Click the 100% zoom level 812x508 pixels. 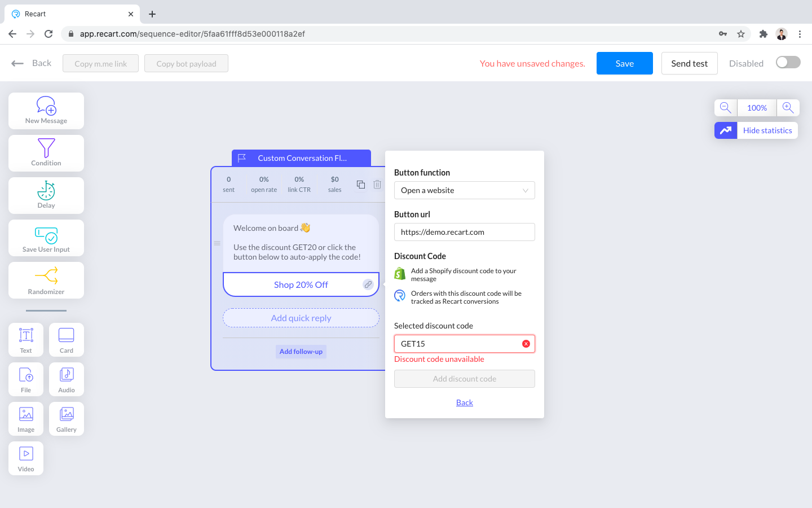coord(757,108)
